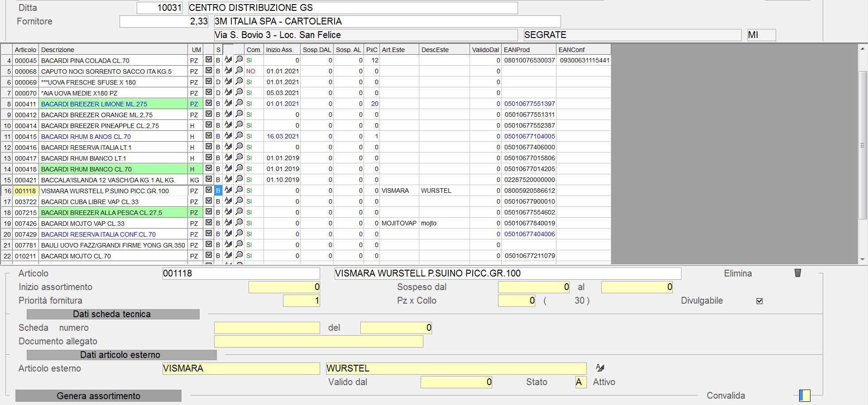868x405 pixels.
Task: Click the Priorità fornitura input field
Action: 301,300
